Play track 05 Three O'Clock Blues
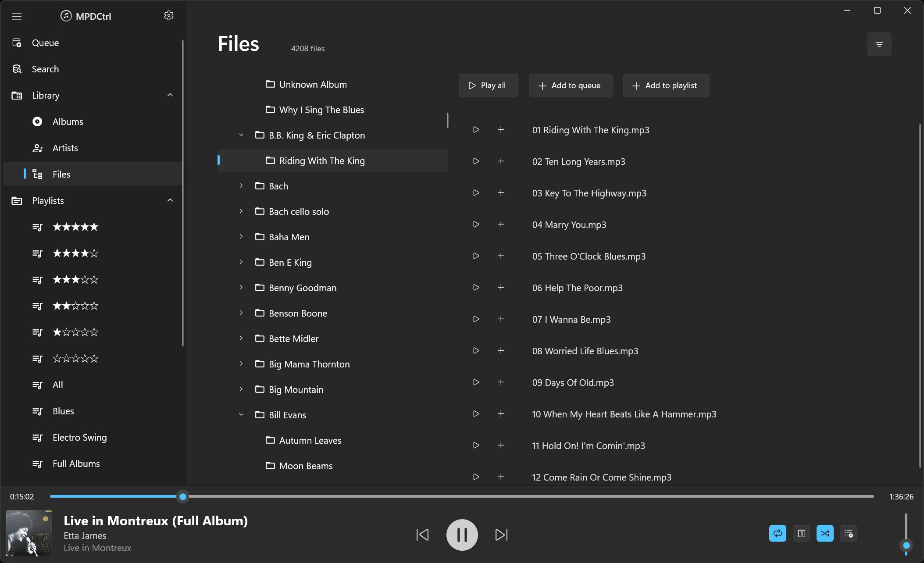Screen dimensions: 924x563 476,256
